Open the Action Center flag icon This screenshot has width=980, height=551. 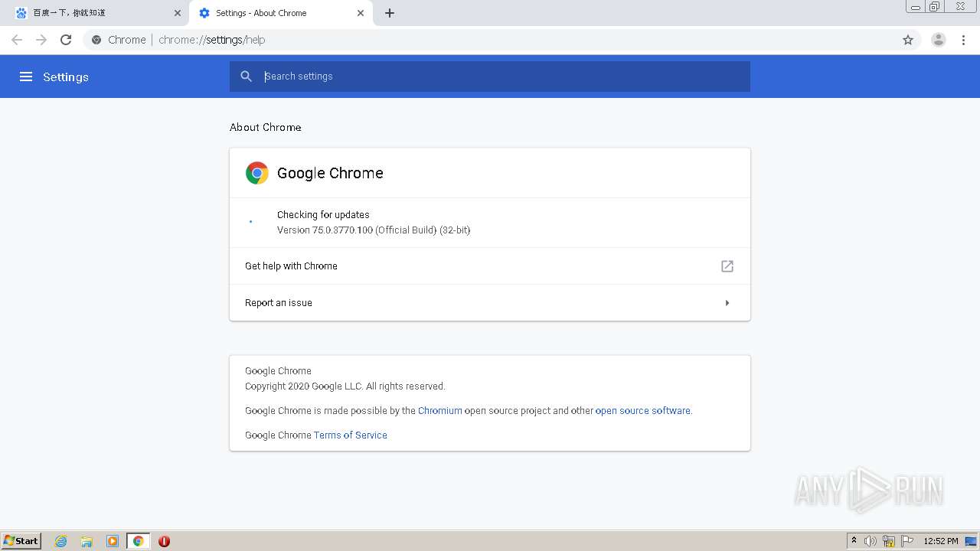pyautogui.click(x=907, y=541)
